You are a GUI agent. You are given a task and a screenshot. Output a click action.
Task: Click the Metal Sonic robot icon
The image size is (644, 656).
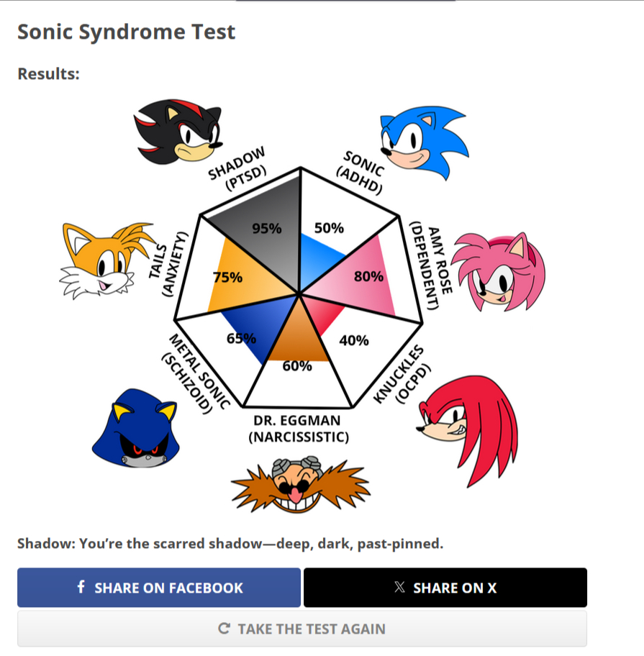pyautogui.click(x=137, y=432)
